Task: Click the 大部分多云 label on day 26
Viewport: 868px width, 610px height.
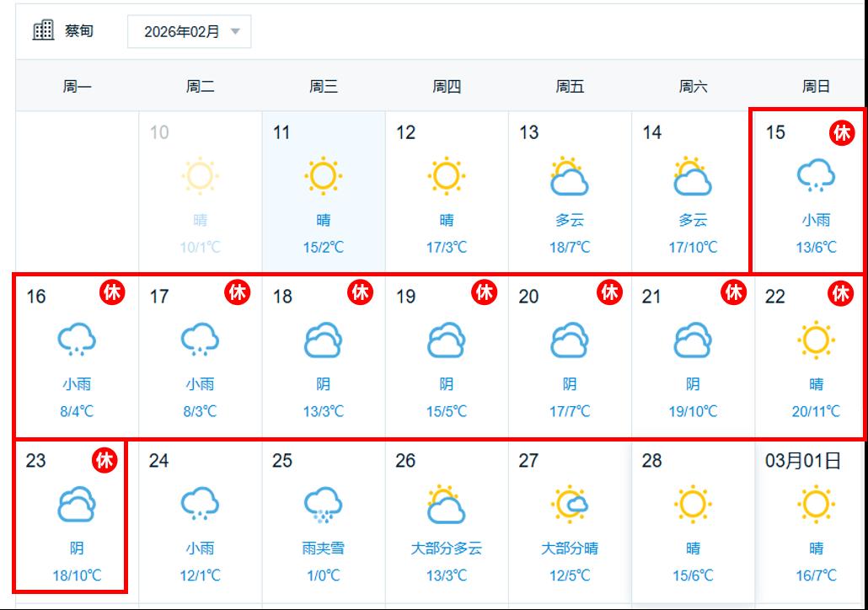Action: click(x=447, y=548)
